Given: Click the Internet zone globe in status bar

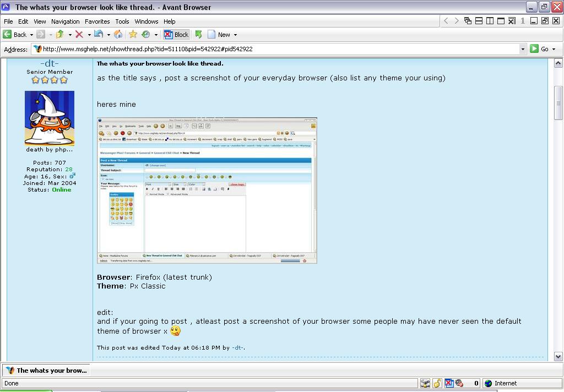Looking at the screenshot, I should tap(488, 383).
